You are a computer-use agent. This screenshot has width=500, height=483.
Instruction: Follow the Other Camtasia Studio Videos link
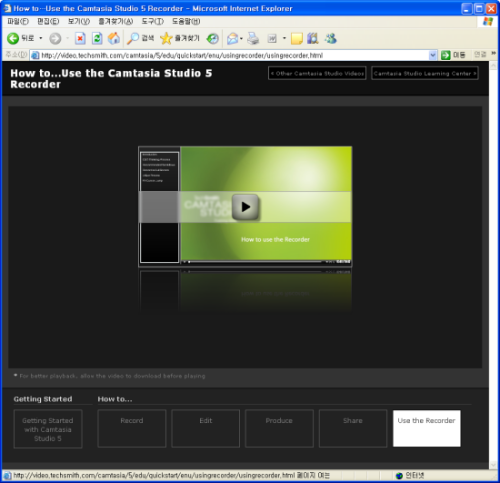317,73
